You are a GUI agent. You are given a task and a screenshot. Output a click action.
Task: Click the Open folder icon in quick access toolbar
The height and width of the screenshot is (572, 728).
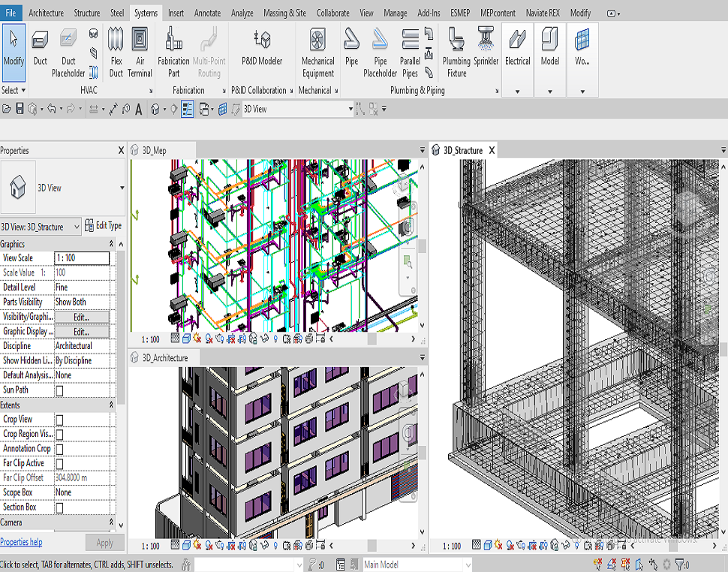(x=7, y=109)
